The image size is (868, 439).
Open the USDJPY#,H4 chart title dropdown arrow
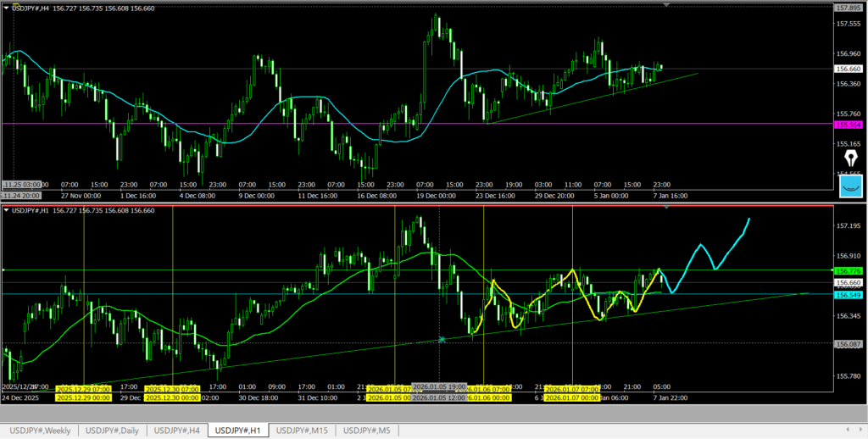tap(8, 8)
